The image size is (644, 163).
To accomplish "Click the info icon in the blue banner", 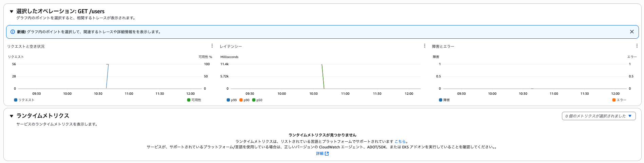I will [13, 32].
